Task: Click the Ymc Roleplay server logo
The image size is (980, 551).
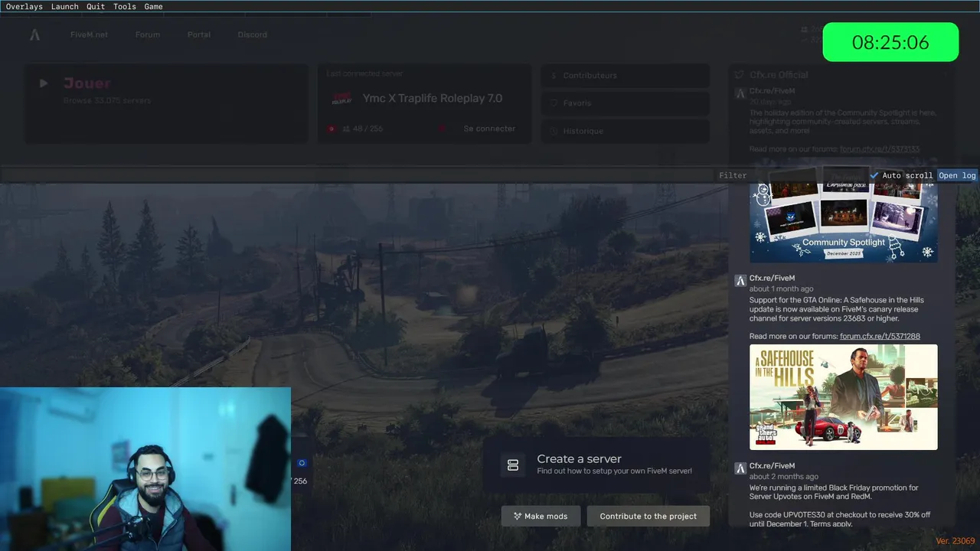Action: [341, 99]
